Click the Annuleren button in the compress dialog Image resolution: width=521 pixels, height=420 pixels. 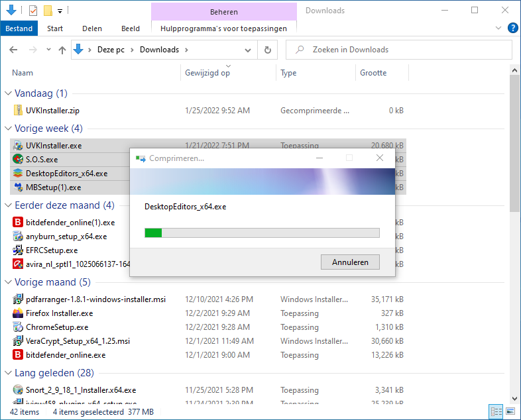[x=350, y=262]
